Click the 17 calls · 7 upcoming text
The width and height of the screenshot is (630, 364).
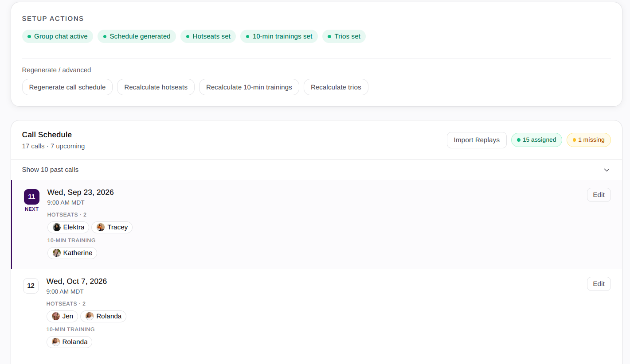53,146
